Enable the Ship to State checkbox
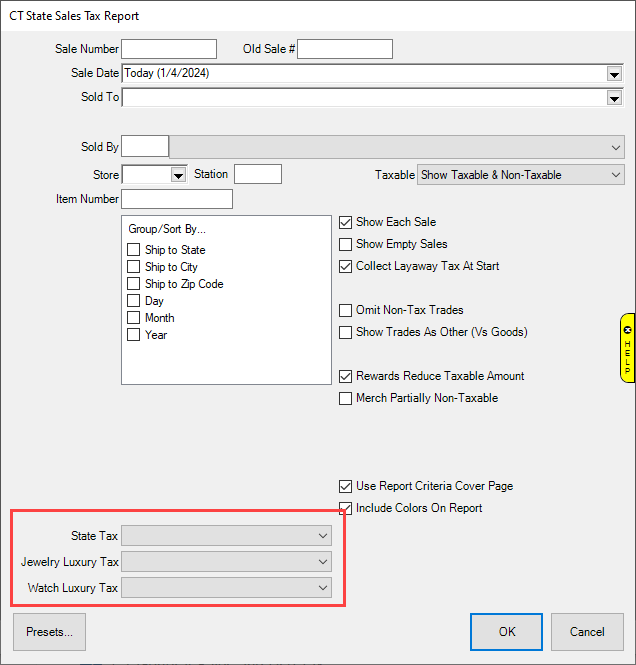Screen dimensions: 636x665 (x=134, y=250)
